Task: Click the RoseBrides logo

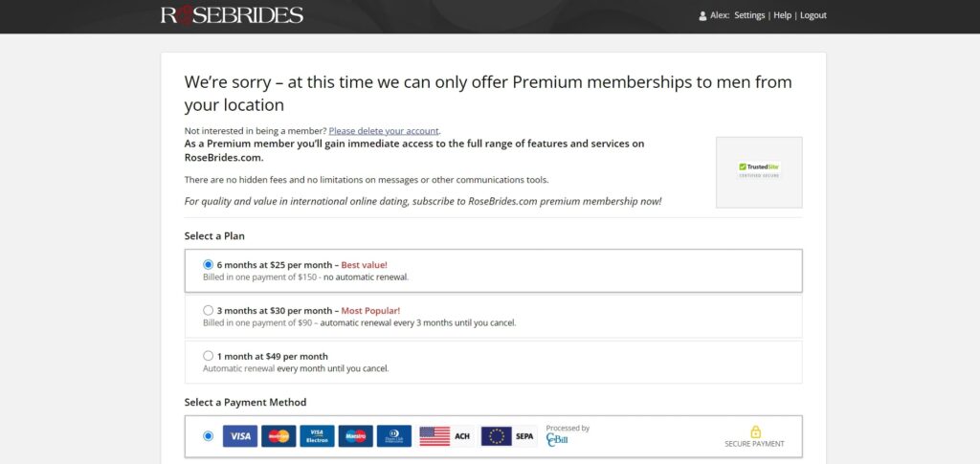Action: click(x=232, y=15)
